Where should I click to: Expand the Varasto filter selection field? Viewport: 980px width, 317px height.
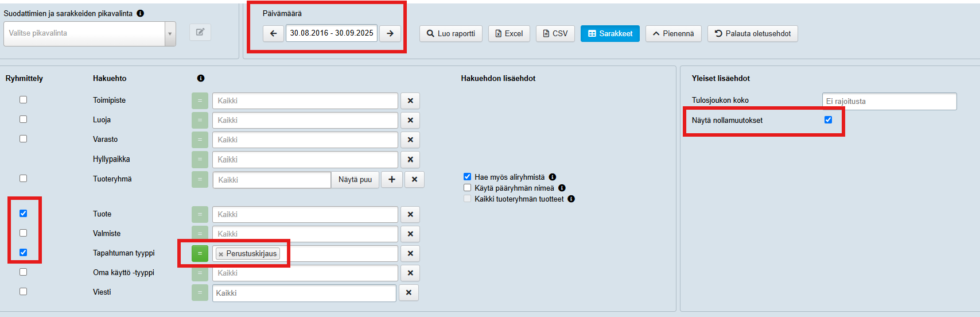pyautogui.click(x=305, y=140)
